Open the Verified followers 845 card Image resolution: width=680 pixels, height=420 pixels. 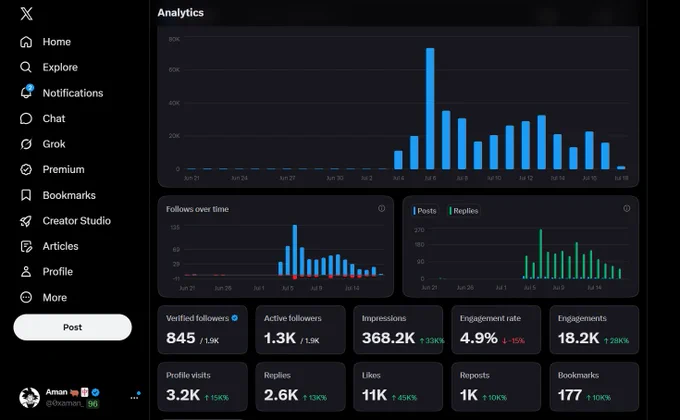pyautogui.click(x=203, y=330)
